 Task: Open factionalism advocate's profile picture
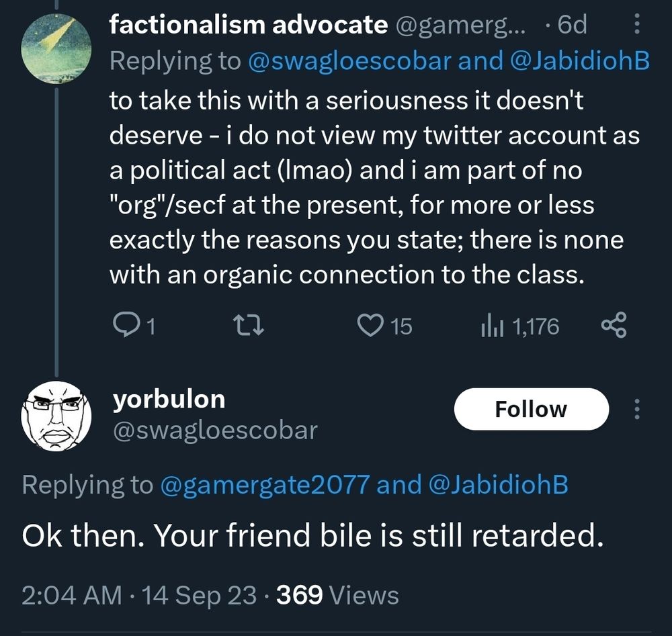56,48
